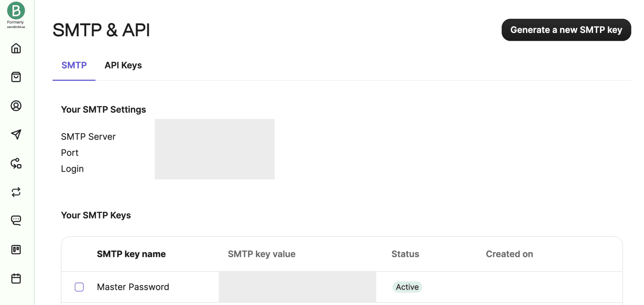Click the masked SMTP key value field
644x305 pixels.
pyautogui.click(x=297, y=287)
